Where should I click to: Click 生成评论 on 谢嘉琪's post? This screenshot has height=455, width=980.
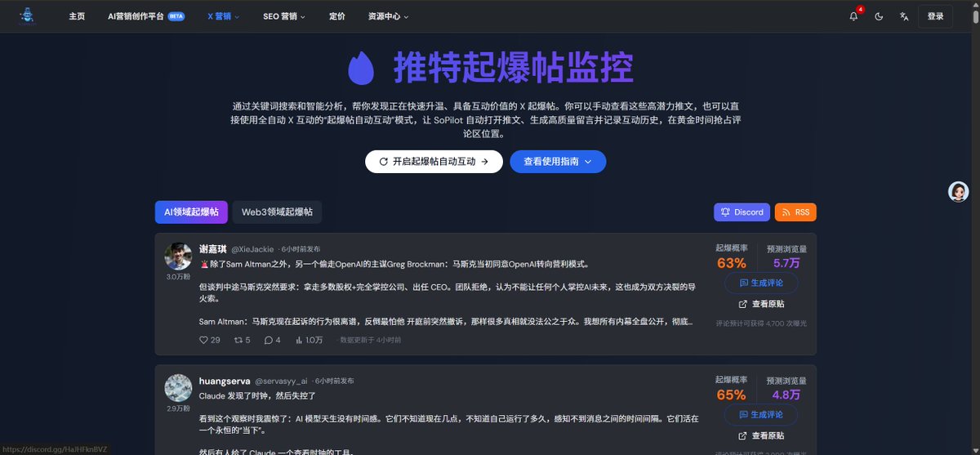tap(761, 283)
